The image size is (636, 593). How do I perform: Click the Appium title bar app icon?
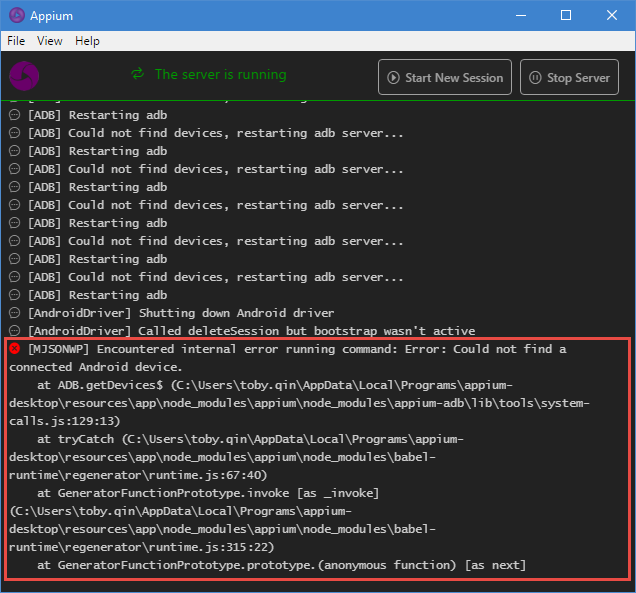pos(17,15)
